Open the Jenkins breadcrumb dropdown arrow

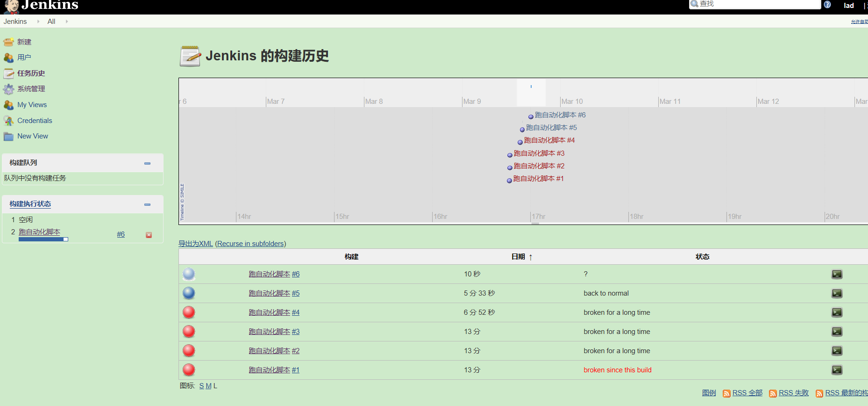[x=38, y=22]
